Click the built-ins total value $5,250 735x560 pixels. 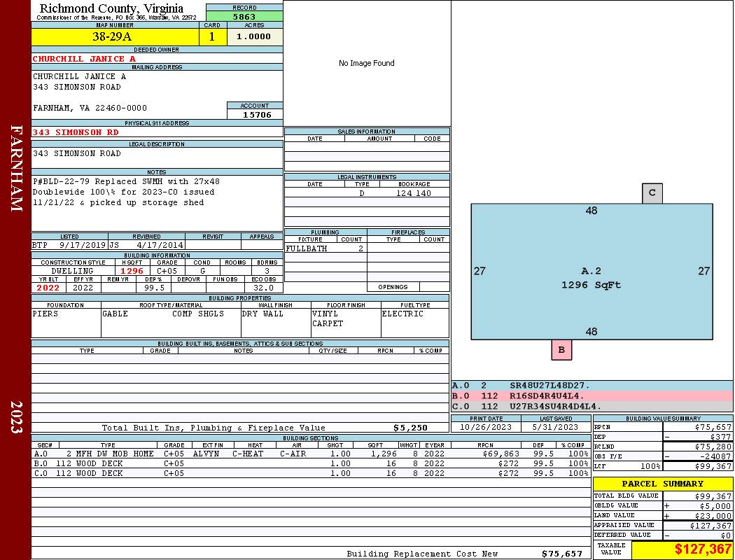pyautogui.click(x=411, y=428)
